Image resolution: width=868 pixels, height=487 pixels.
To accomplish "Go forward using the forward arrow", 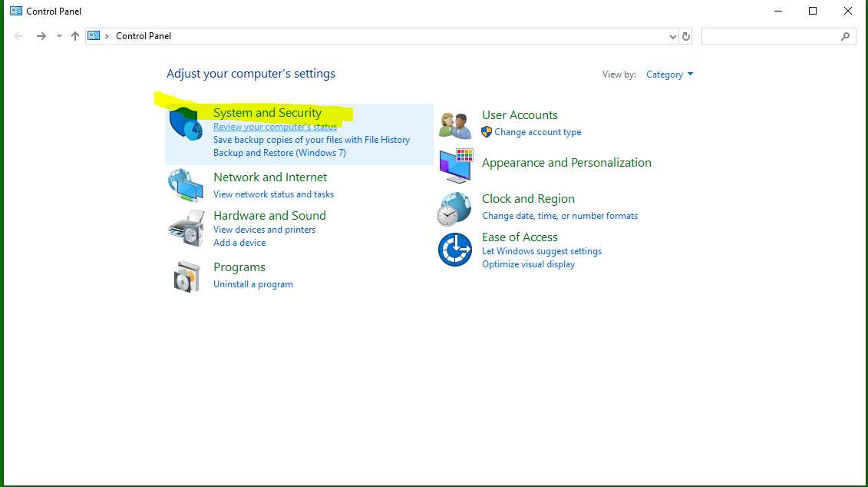I will (41, 36).
